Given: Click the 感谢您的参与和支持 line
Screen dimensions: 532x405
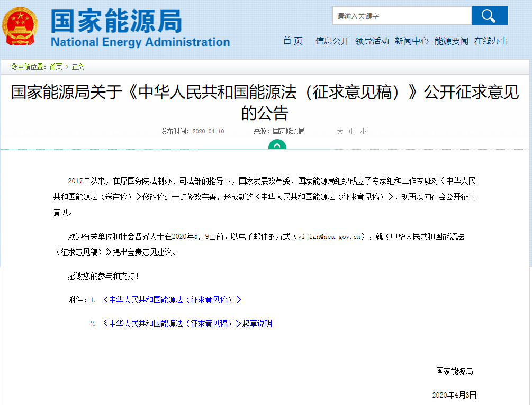Looking at the screenshot, I should click(103, 276).
